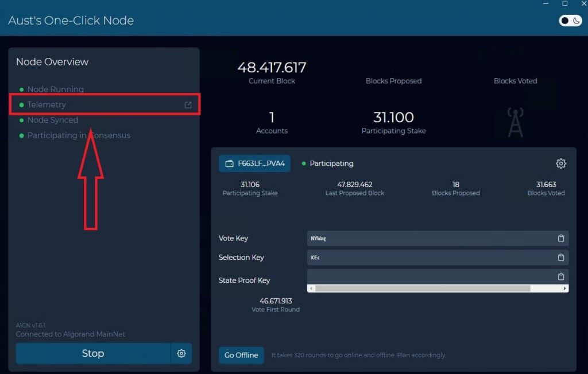This screenshot has width=588, height=374.
Task: Click right arrow of key scrollbar
Action: pos(565,289)
